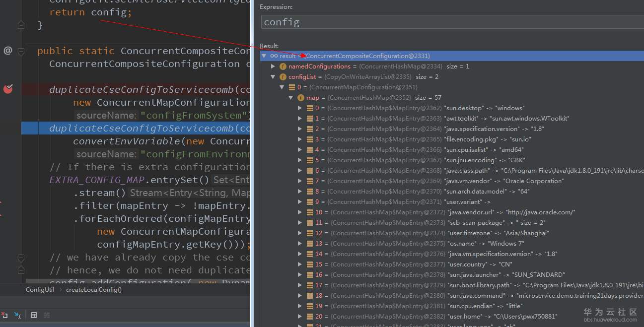Click the highlighted duplicateCseConfigToServicecomb execution line
644x327 pixels.
[135, 128]
